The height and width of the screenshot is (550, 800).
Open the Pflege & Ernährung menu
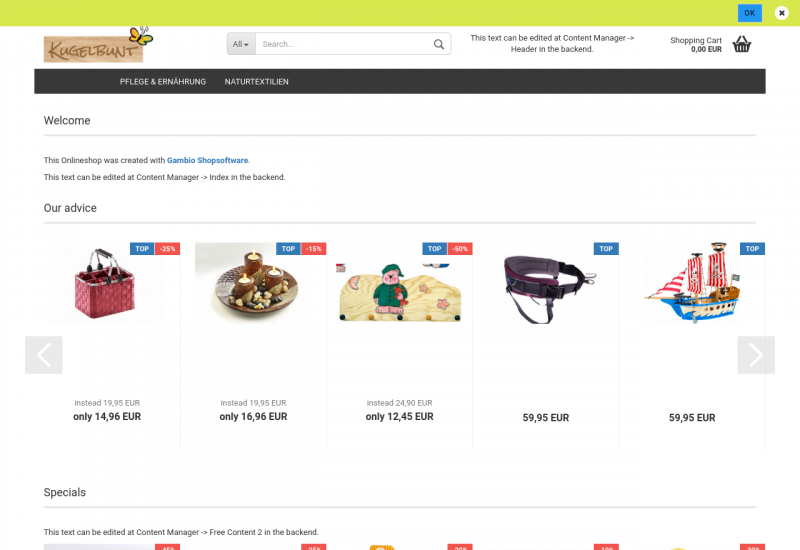(163, 82)
